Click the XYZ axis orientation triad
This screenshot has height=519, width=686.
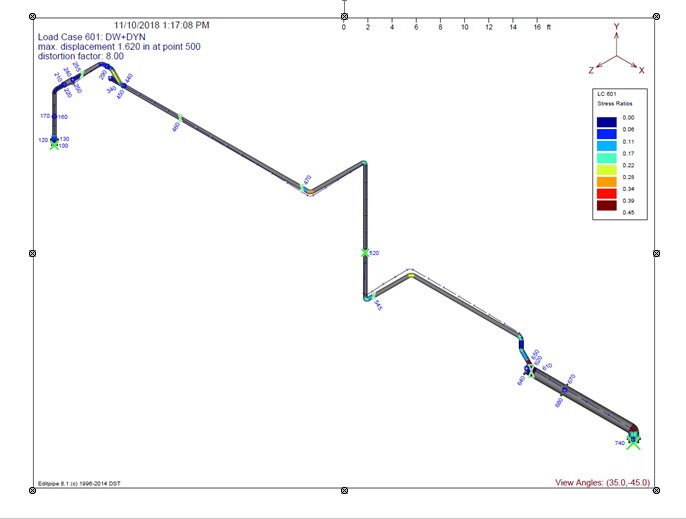pyautogui.click(x=616, y=53)
